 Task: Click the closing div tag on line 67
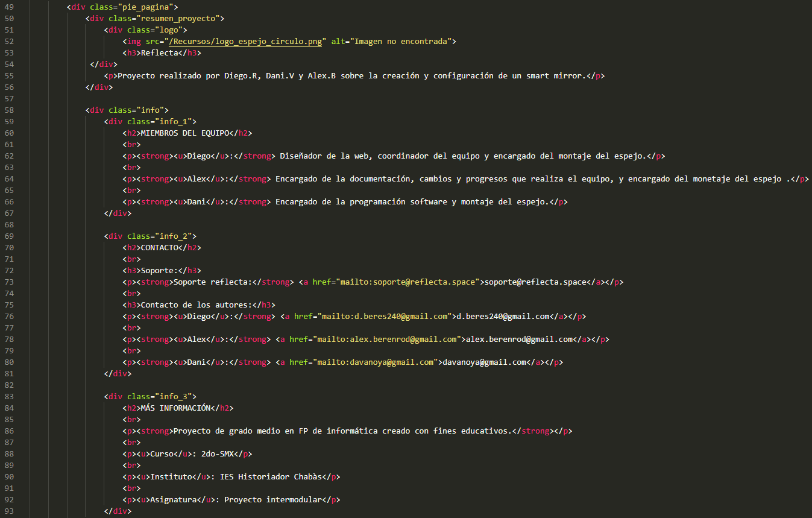click(118, 213)
